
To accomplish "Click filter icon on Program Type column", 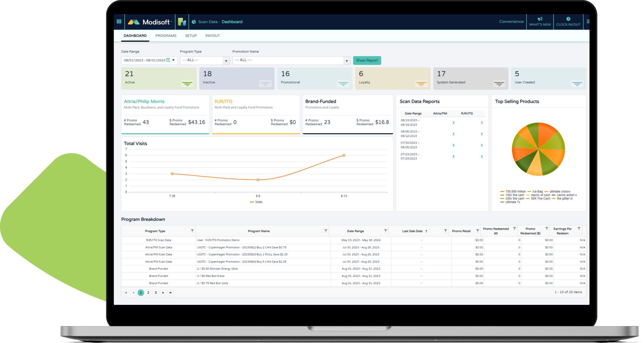I will [192, 231].
